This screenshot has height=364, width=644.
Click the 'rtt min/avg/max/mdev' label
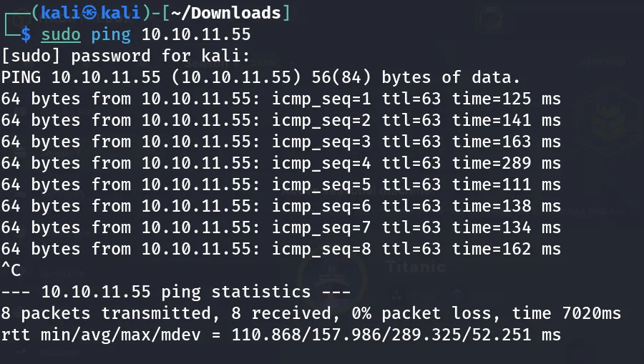click(101, 335)
